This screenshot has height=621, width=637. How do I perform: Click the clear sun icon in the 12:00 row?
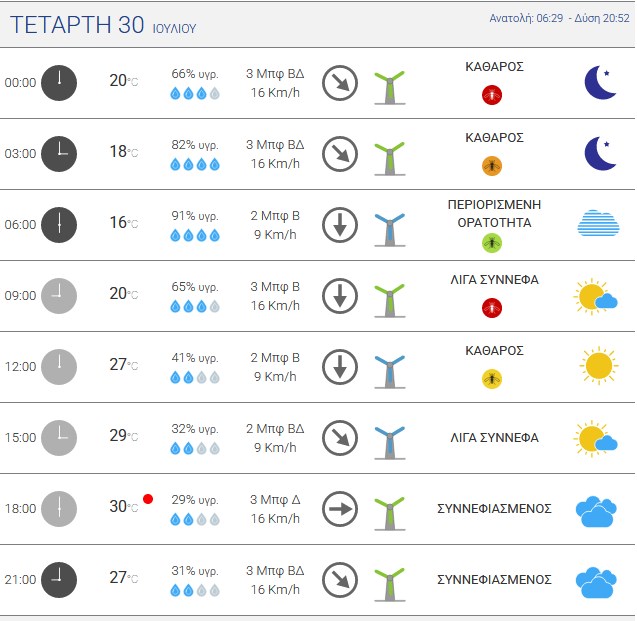[599, 366]
